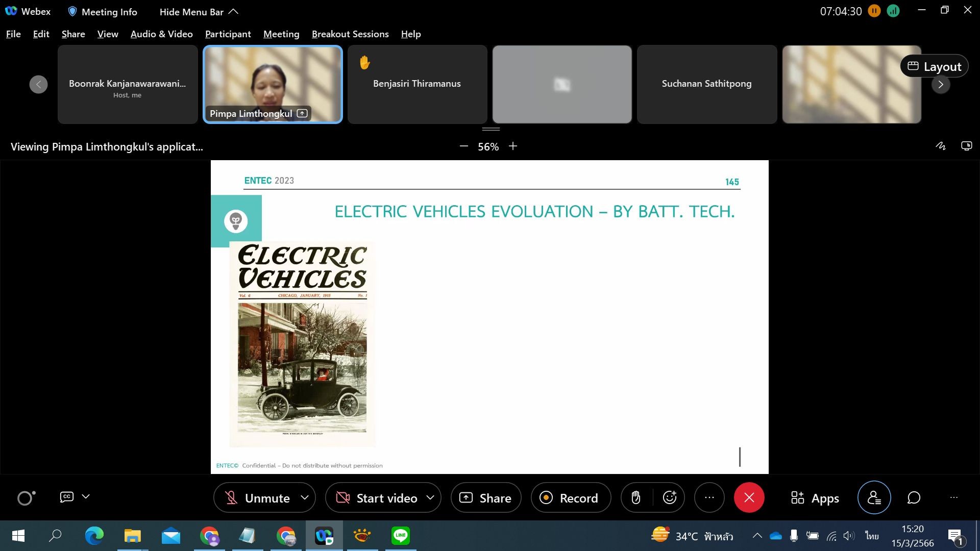
Task: Toggle the Participants panel icon
Action: coord(874,497)
